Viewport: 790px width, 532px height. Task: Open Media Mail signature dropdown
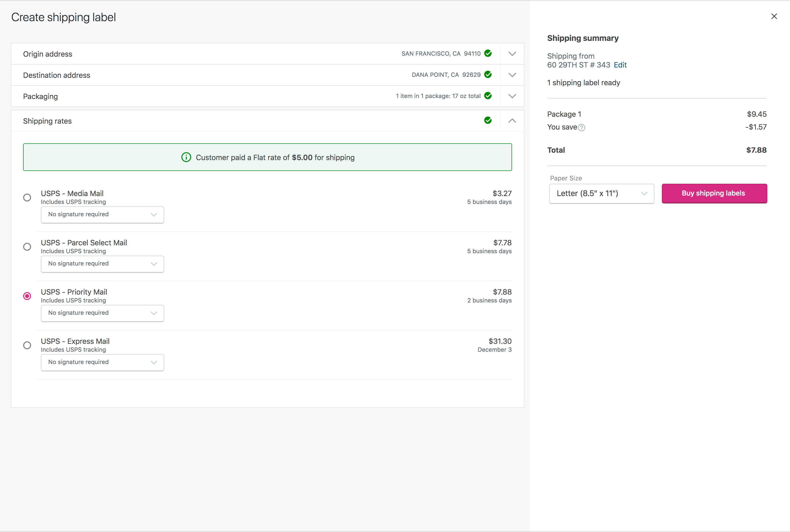(x=103, y=215)
